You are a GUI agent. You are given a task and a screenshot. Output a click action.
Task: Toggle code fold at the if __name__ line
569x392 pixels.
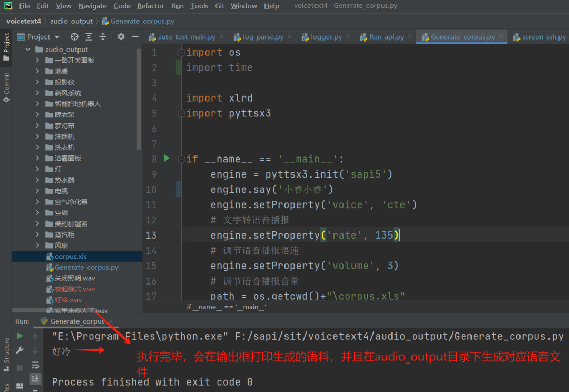[x=181, y=159]
